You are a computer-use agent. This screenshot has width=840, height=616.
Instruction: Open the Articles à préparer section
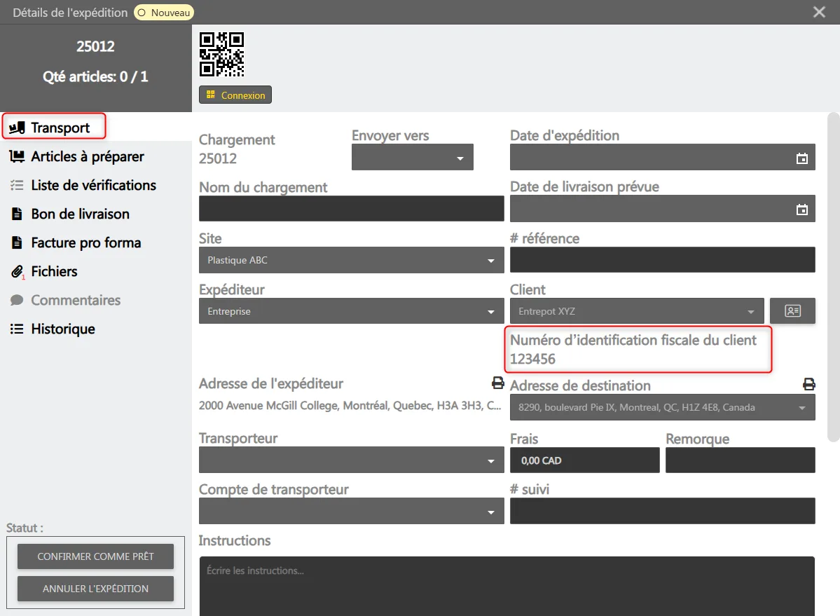click(88, 157)
